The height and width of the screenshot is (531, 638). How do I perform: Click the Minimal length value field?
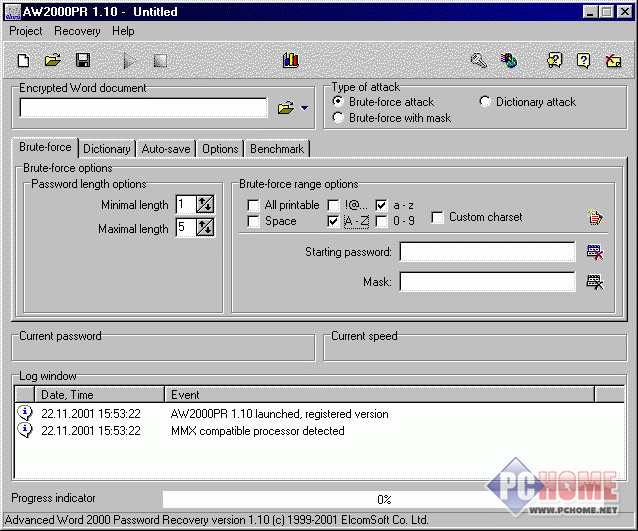(x=186, y=204)
